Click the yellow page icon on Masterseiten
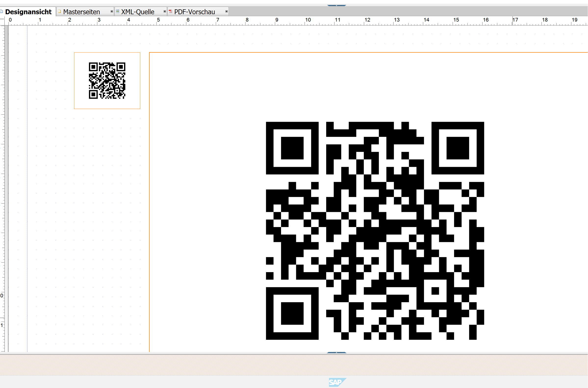This screenshot has height=388, width=588. point(59,11)
